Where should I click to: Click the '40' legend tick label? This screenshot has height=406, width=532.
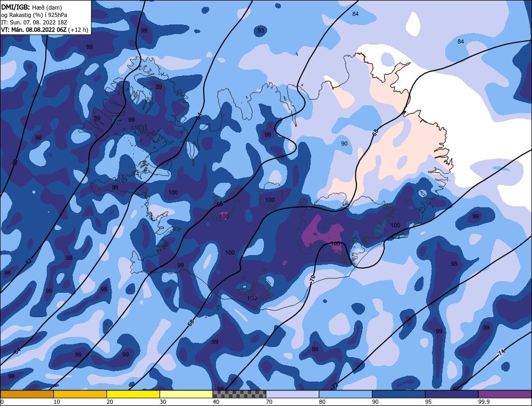pos(216,402)
